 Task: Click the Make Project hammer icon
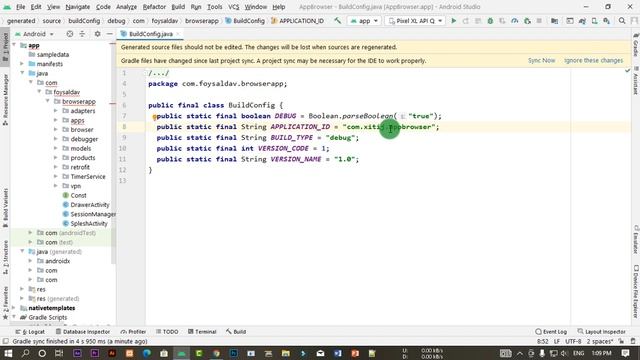point(337,20)
